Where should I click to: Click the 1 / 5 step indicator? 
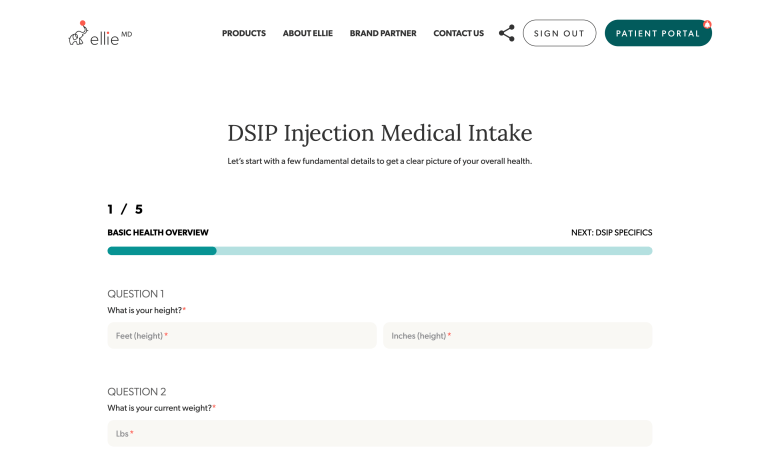tap(125, 209)
